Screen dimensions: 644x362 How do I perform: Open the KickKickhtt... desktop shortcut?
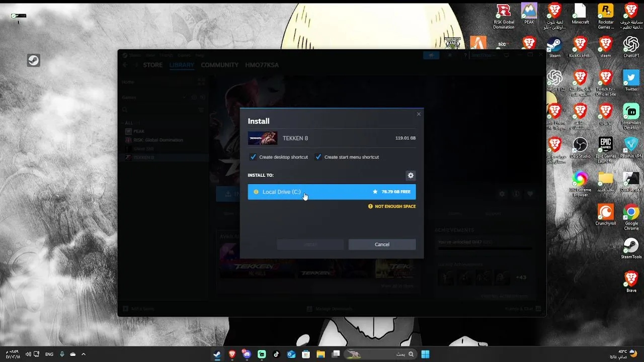(580, 48)
